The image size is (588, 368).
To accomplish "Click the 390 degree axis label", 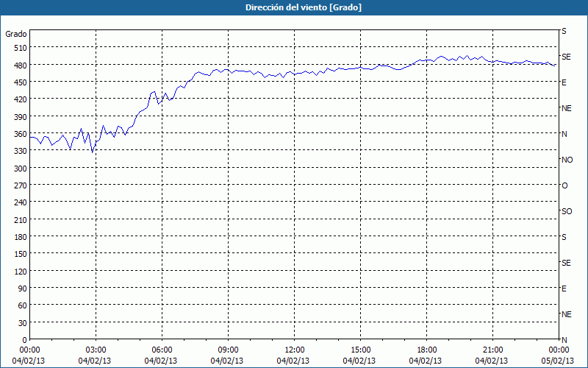I will coord(21,117).
